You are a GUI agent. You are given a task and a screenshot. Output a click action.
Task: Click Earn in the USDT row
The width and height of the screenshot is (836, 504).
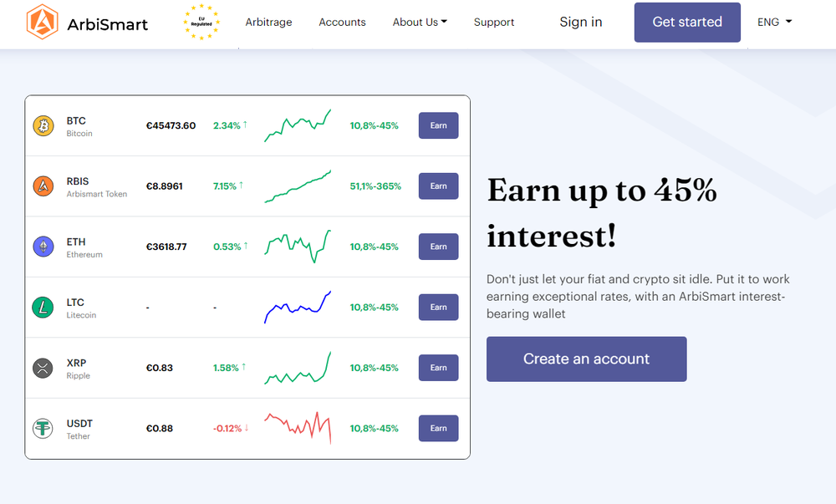(438, 428)
